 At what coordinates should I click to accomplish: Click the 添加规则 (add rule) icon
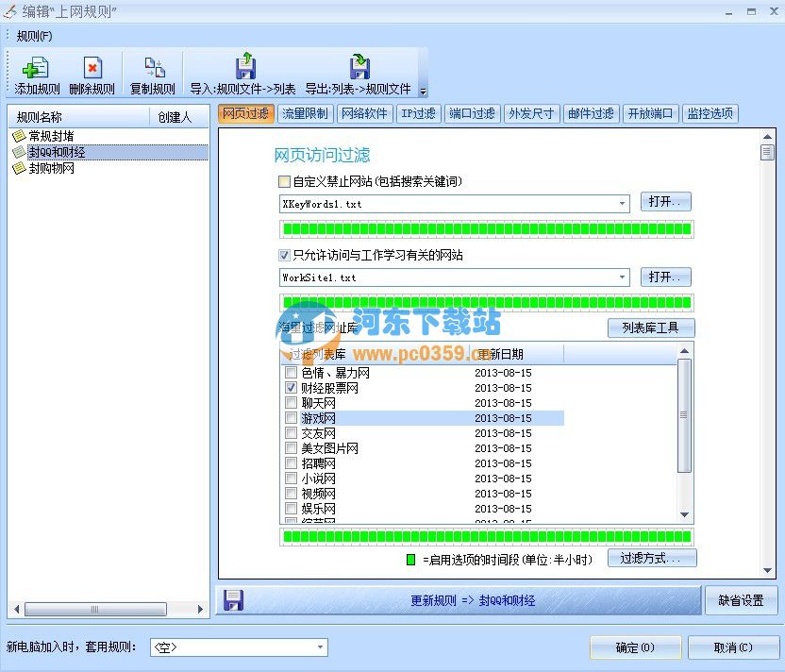point(34,67)
